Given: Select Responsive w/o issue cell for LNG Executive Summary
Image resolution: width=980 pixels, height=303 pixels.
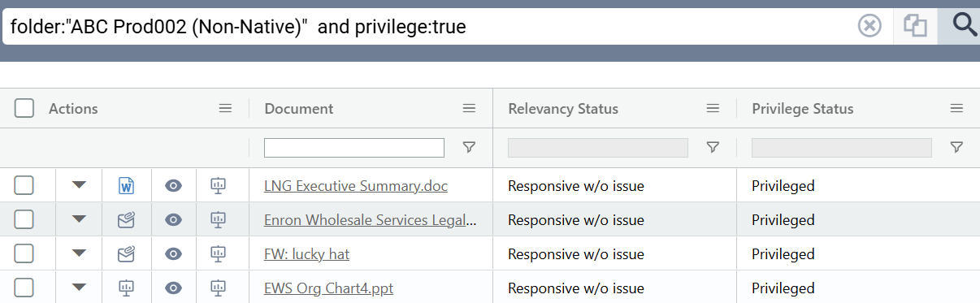Looking at the screenshot, I should [x=614, y=186].
